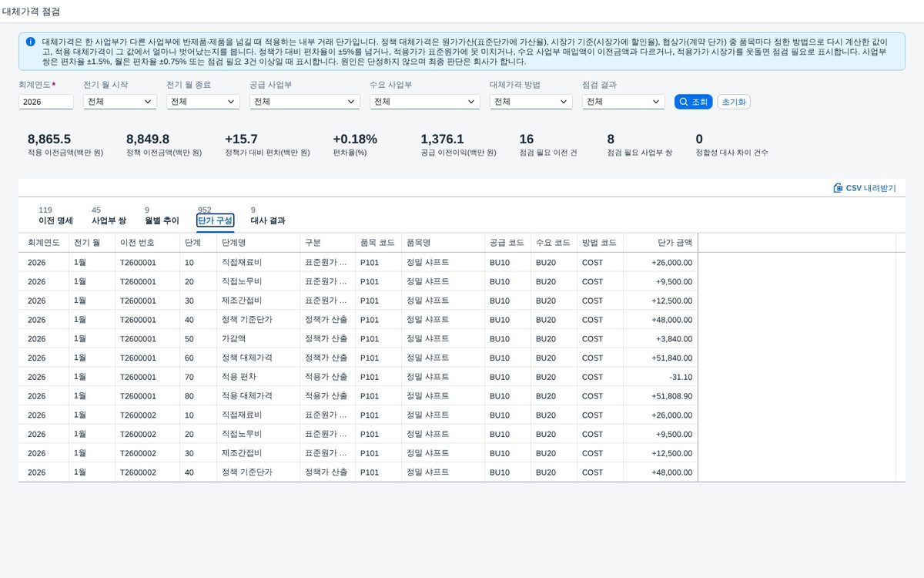The image size is (924, 578).
Task: Click the 회계연도 column header
Action: pyautogui.click(x=44, y=243)
